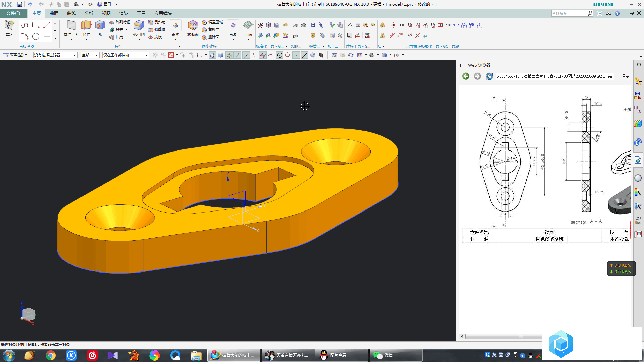Switch to the 应用模块 ribbon tab
The height and width of the screenshot is (362, 644).
(x=163, y=13)
